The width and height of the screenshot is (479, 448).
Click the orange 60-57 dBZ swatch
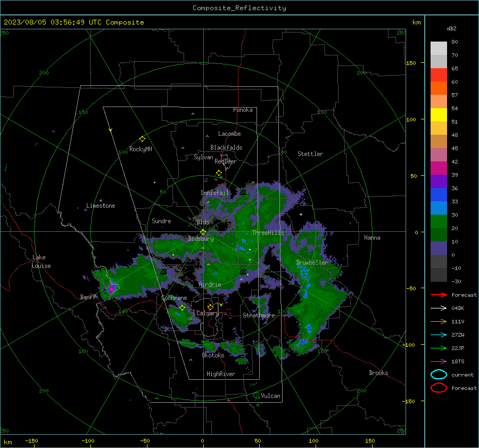tap(439, 88)
